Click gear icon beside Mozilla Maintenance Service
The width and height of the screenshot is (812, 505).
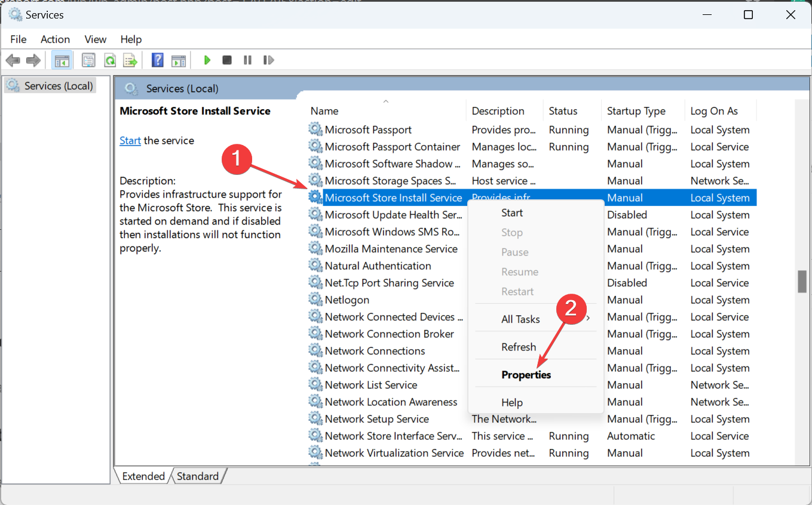tap(315, 248)
